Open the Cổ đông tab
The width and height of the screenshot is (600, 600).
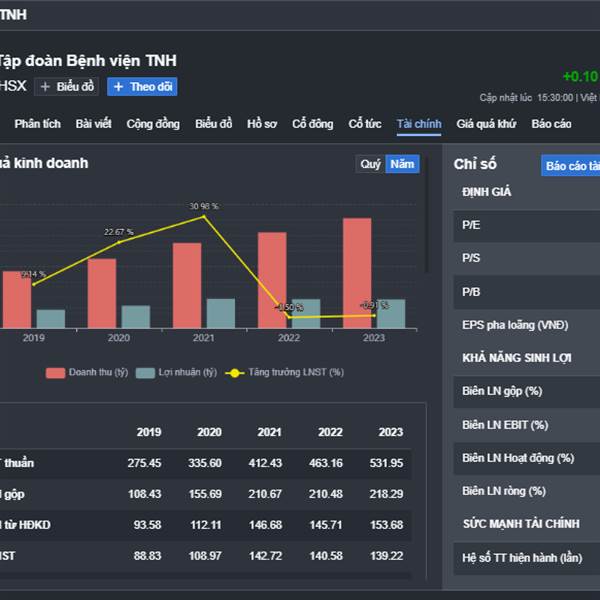click(x=313, y=124)
